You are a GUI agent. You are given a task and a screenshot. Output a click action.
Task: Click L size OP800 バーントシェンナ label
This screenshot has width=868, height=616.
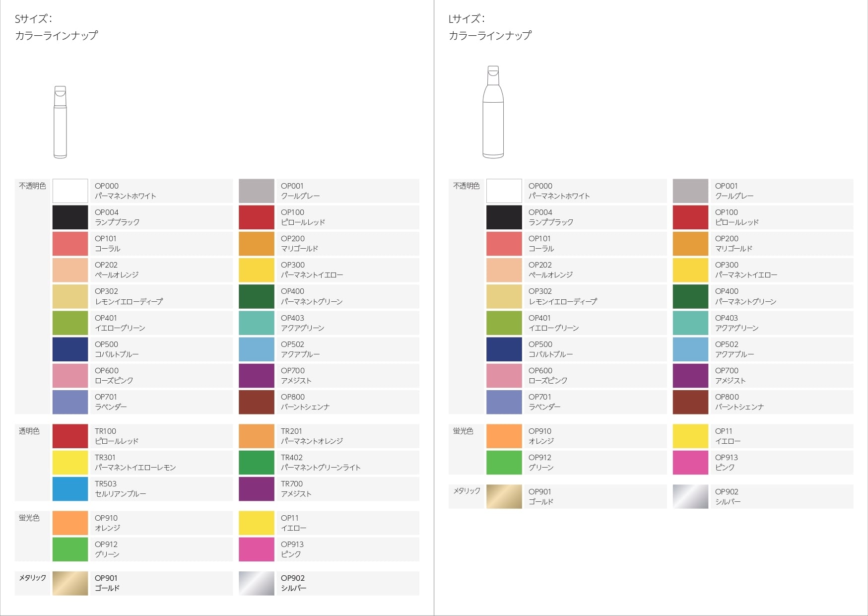pyautogui.click(x=739, y=407)
